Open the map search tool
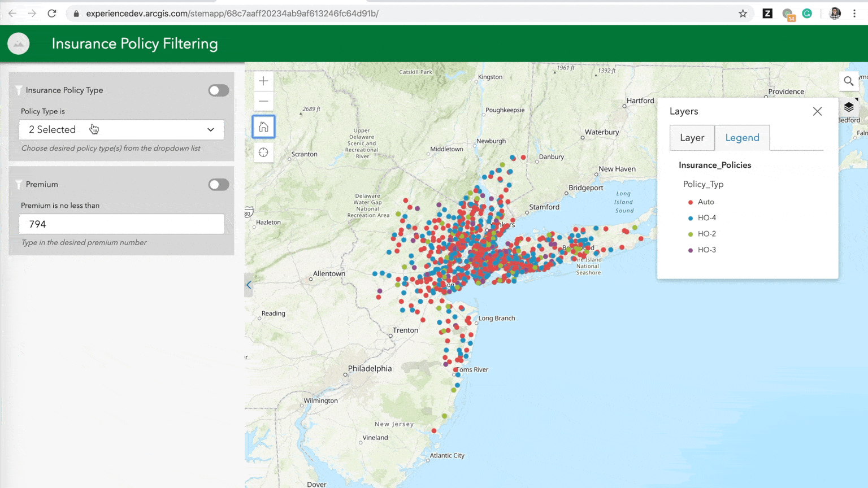Image resolution: width=868 pixels, height=488 pixels. point(849,81)
